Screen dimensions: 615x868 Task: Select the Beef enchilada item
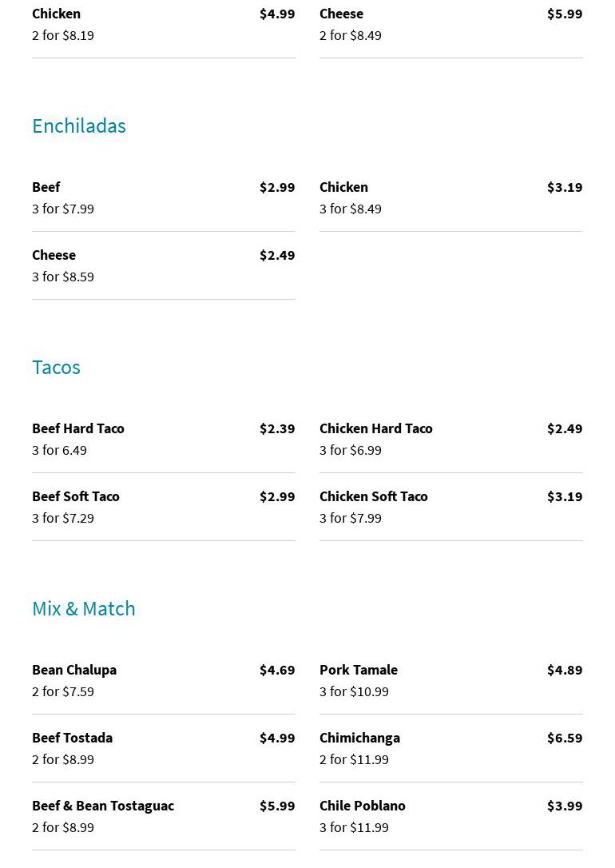(x=46, y=187)
